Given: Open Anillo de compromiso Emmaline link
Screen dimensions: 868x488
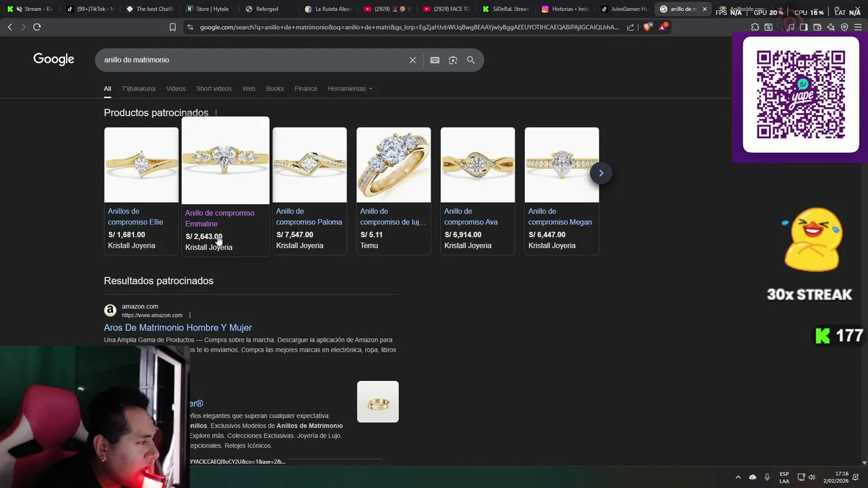Looking at the screenshot, I should coord(220,218).
